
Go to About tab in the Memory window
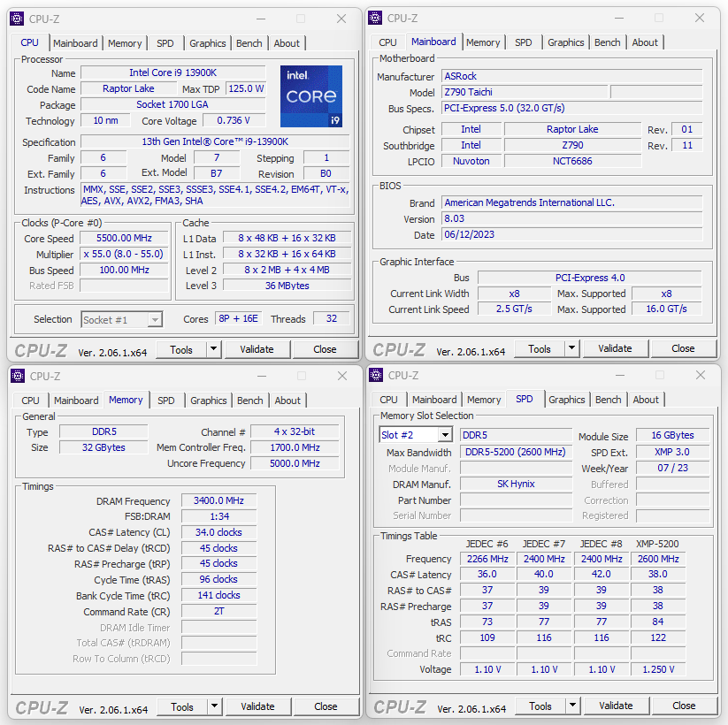(x=287, y=401)
